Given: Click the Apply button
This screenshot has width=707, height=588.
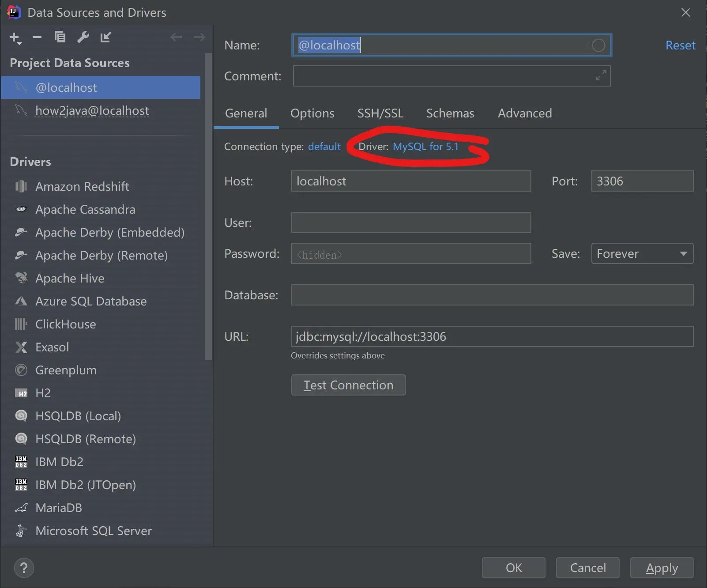Looking at the screenshot, I should pos(662,568).
